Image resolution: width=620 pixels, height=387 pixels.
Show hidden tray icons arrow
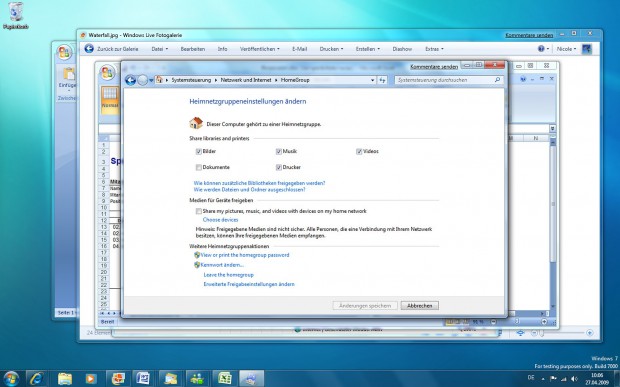[x=542, y=379]
